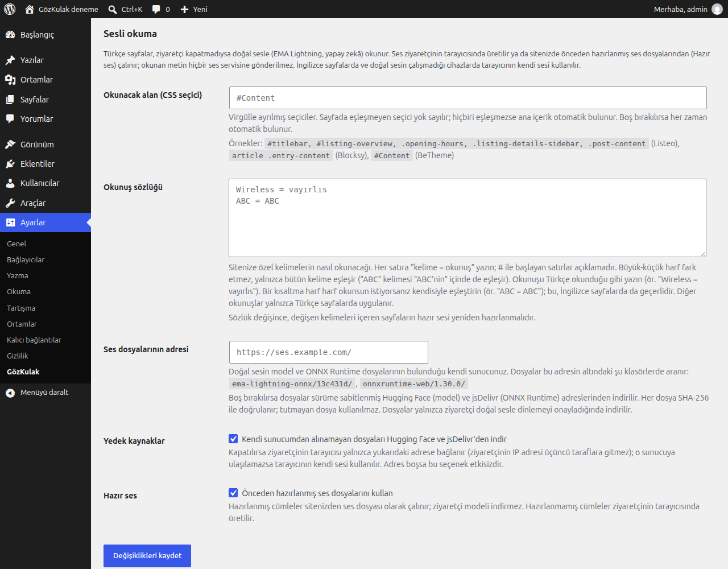728x569 pixels.
Task: Click the Sayfalar pages icon
Action: point(10,100)
